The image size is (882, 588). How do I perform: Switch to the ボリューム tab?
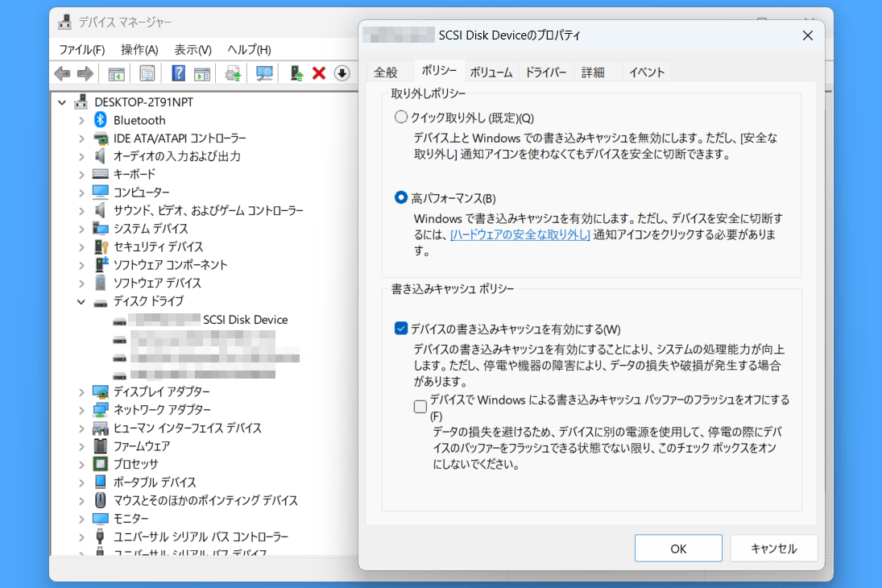491,72
